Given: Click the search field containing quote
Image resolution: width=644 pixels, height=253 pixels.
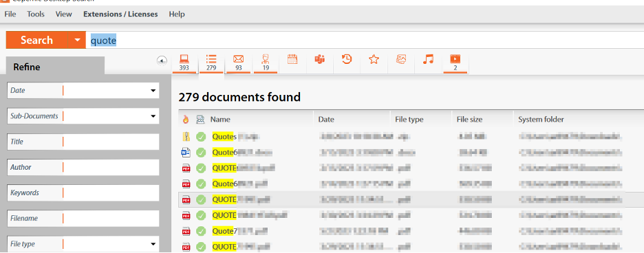Looking at the screenshot, I should pos(365,41).
